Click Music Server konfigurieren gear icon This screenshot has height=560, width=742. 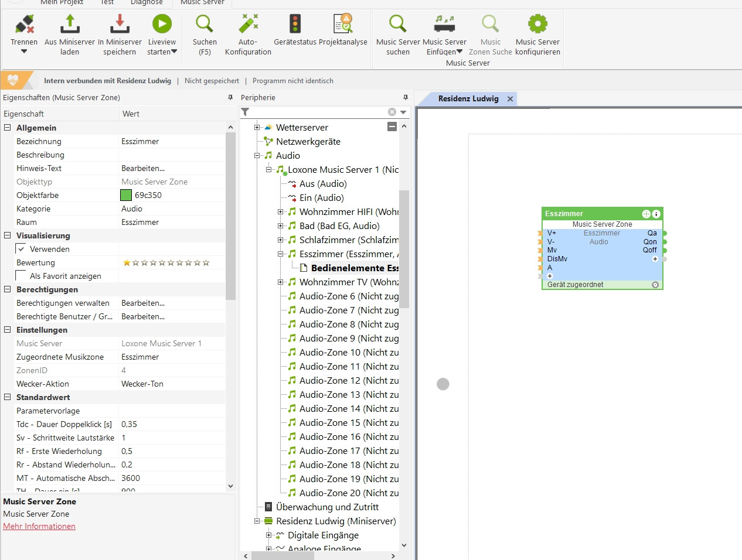[537, 25]
